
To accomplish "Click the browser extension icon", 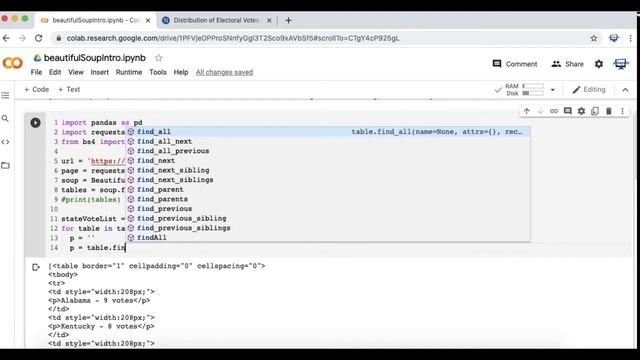I will 614,38.
